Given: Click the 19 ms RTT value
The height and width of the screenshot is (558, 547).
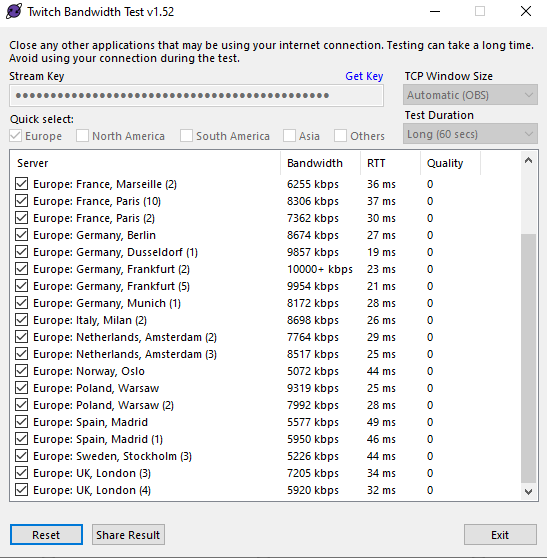Looking at the screenshot, I should tap(381, 252).
